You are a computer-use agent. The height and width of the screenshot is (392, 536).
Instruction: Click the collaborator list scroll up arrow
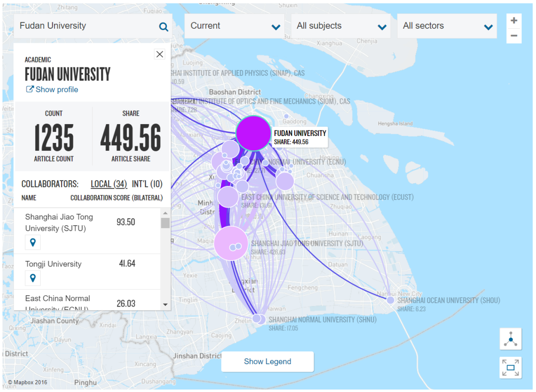point(165,213)
